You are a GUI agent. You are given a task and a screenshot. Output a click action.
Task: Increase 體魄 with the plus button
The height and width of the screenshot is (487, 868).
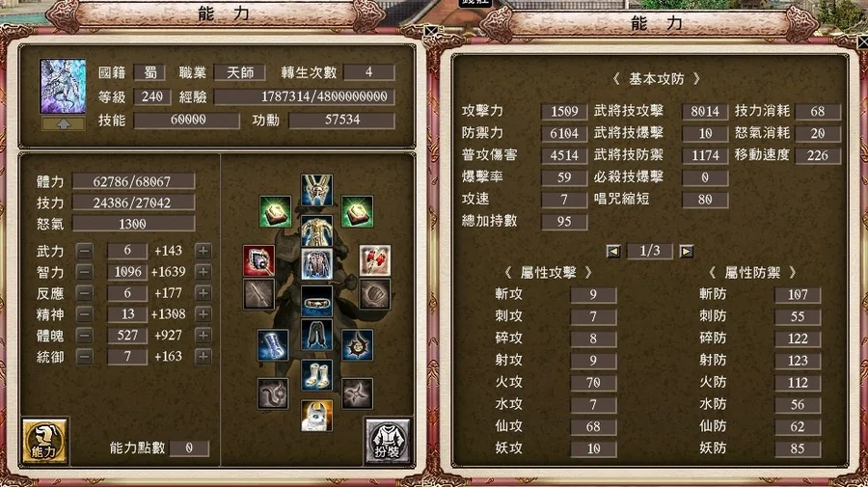pos(203,336)
